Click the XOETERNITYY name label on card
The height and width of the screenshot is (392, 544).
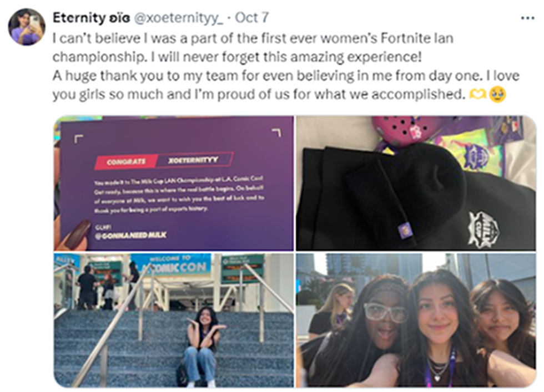coord(194,160)
